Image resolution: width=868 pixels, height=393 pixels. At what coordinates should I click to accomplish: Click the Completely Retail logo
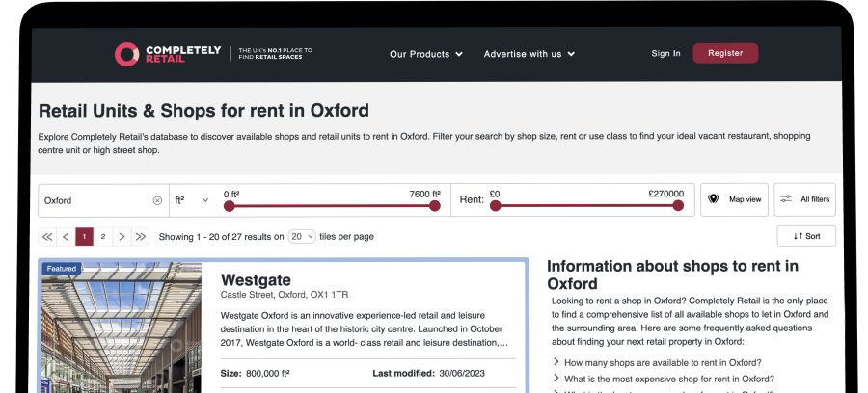[x=168, y=54]
